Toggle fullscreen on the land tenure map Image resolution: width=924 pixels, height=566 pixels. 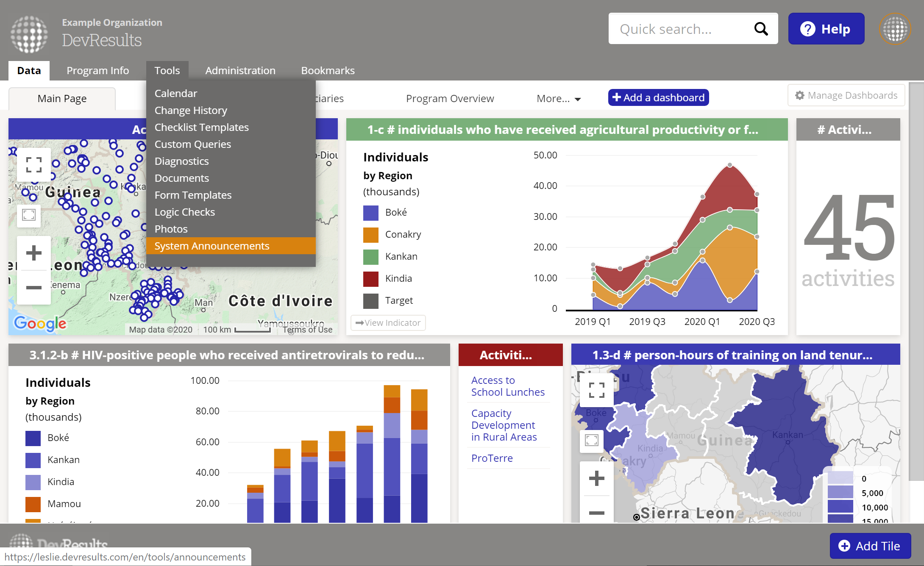click(x=596, y=390)
